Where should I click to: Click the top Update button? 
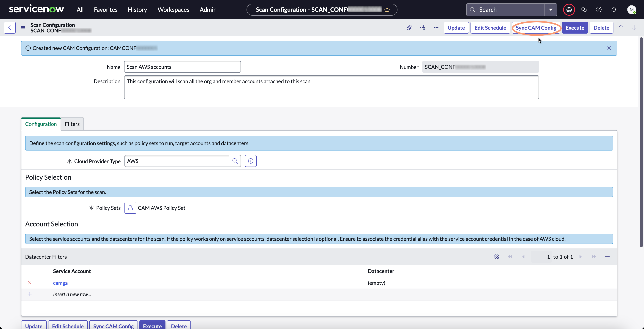(x=456, y=28)
